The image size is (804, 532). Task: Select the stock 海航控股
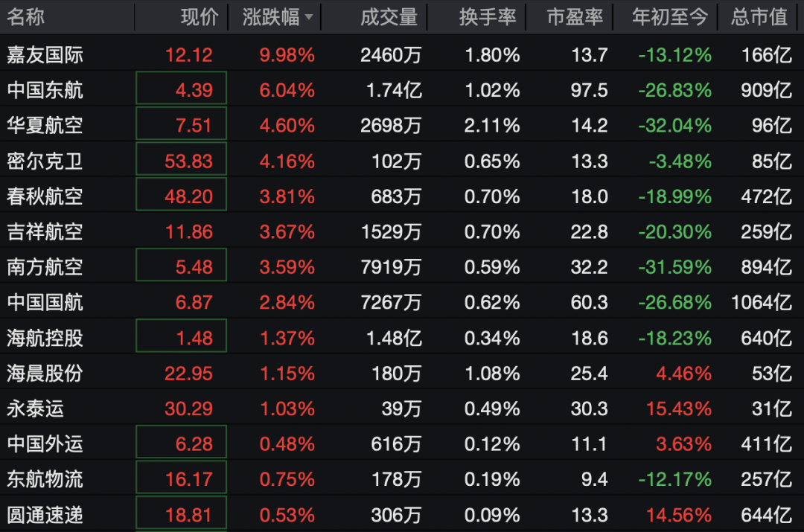[45, 338]
